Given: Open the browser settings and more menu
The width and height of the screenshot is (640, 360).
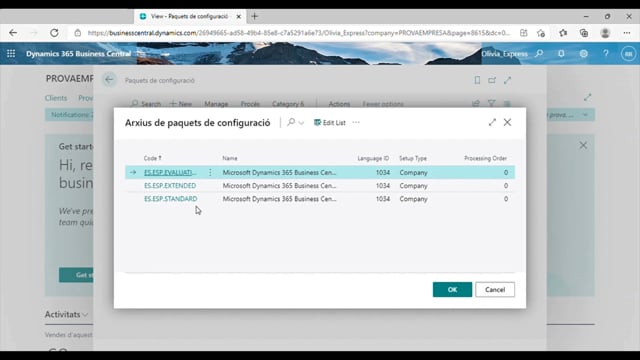Looking at the screenshot, I should tap(627, 33).
